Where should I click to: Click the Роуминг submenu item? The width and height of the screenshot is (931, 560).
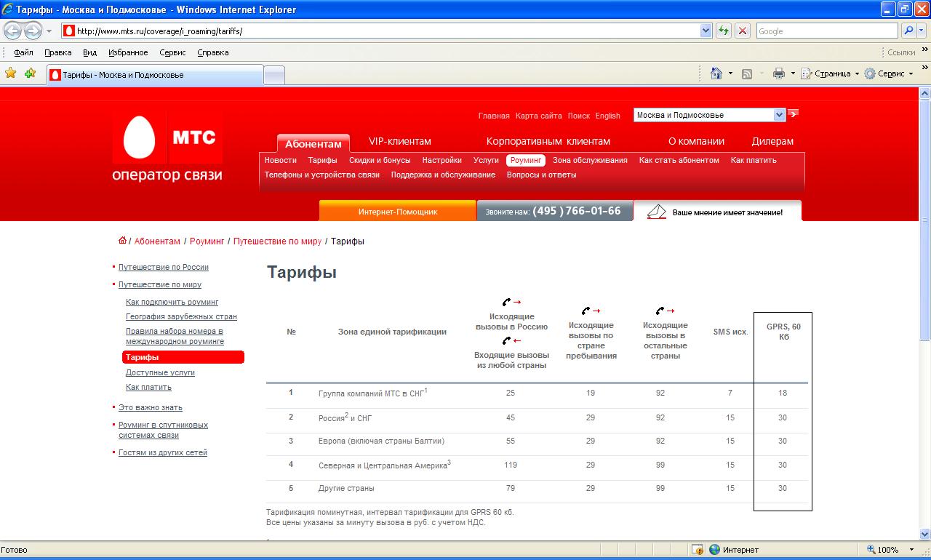click(526, 160)
